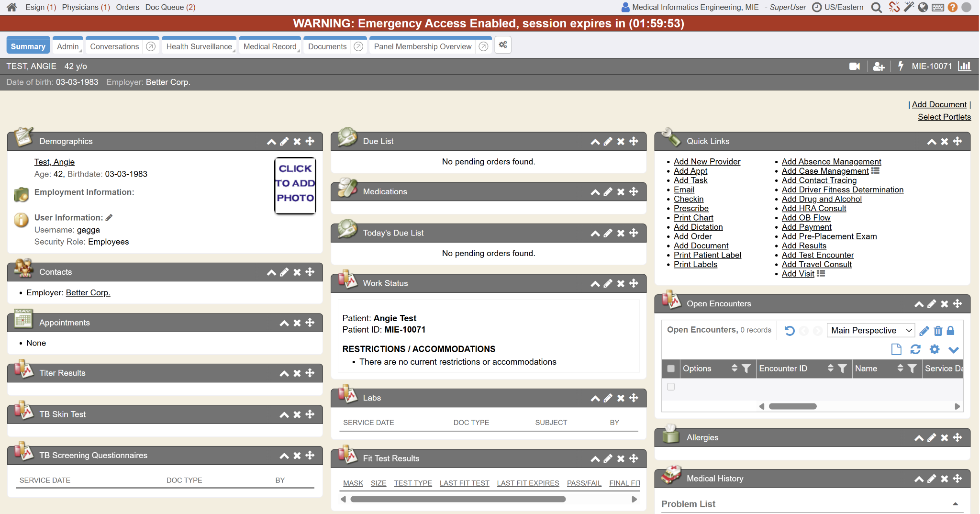
Task: Switch to the Medical Record tab
Action: (270, 46)
